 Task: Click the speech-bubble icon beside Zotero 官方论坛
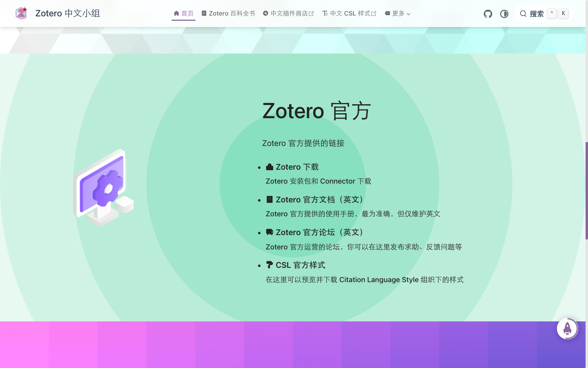(x=269, y=232)
